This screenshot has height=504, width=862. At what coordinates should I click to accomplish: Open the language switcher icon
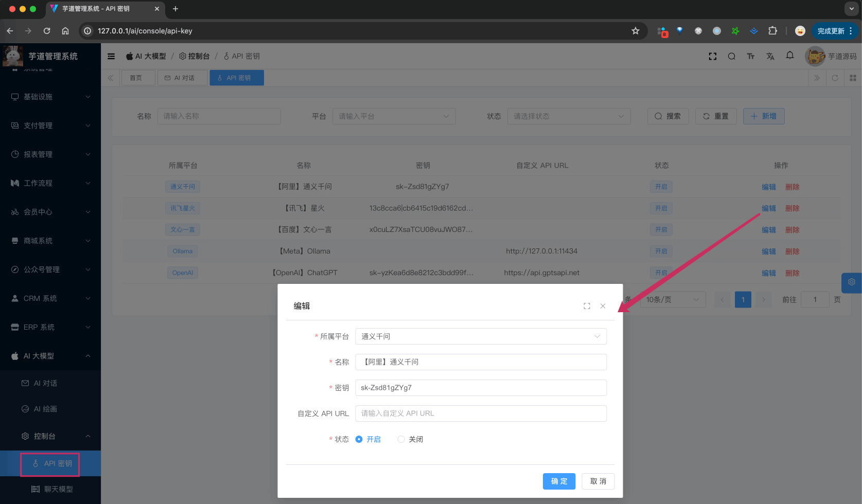770,56
